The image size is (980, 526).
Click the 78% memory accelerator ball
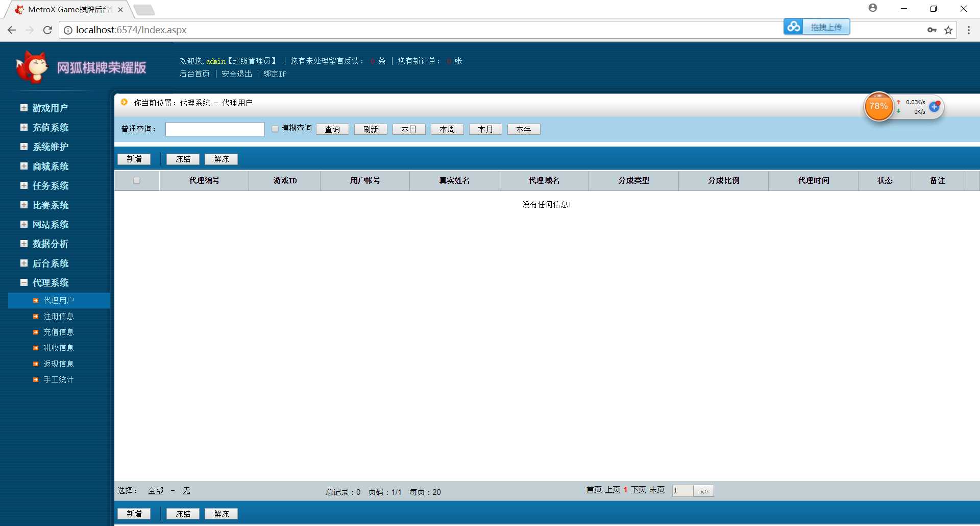click(878, 106)
